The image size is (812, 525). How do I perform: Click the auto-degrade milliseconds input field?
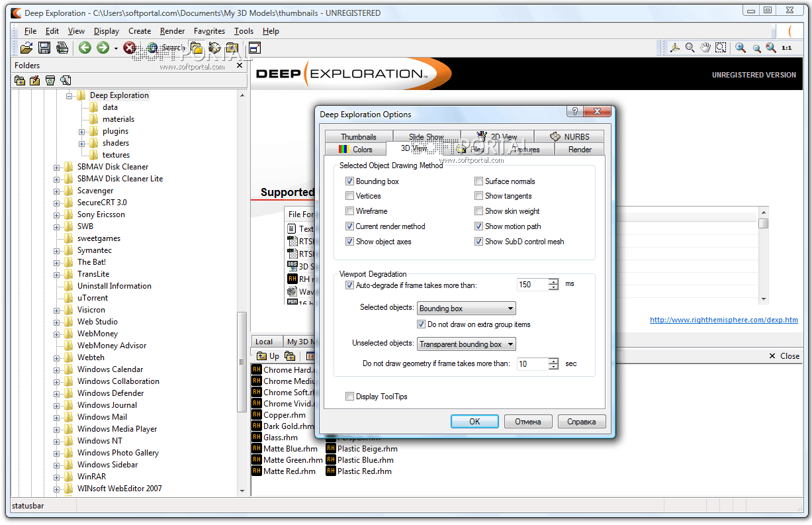pyautogui.click(x=533, y=285)
